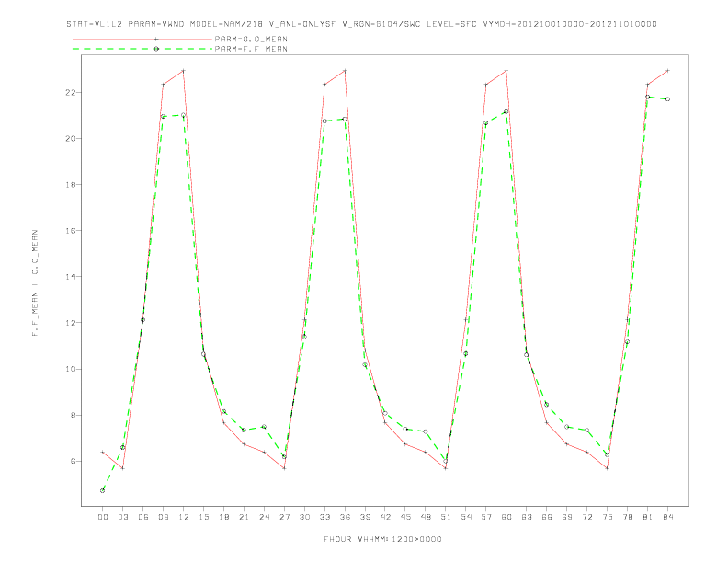Click y-axis tick label 12

(72, 322)
